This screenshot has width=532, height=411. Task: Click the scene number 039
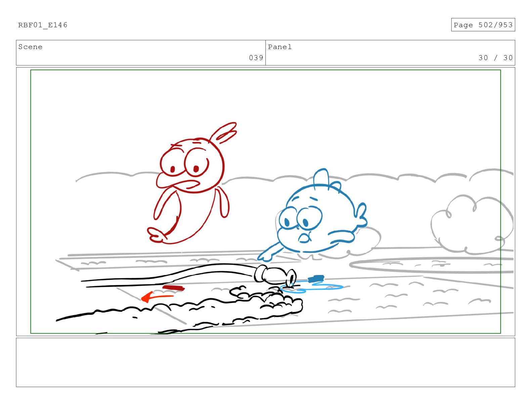click(256, 58)
